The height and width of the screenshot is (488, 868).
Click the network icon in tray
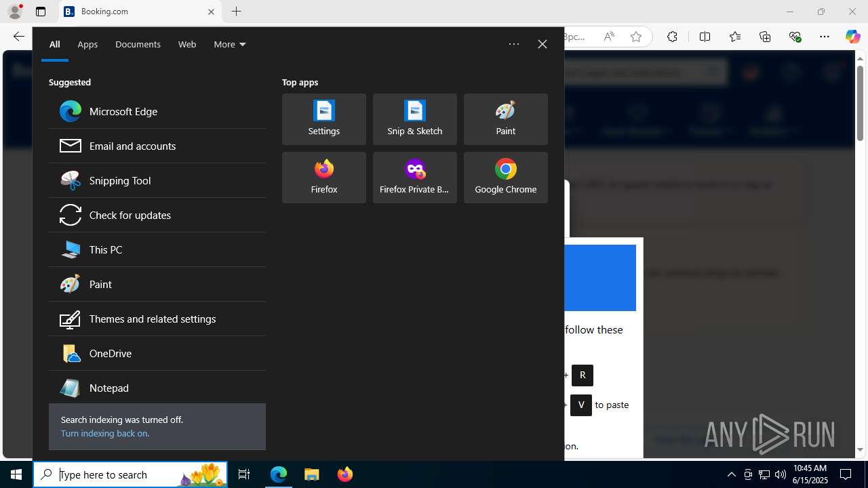[764, 474]
